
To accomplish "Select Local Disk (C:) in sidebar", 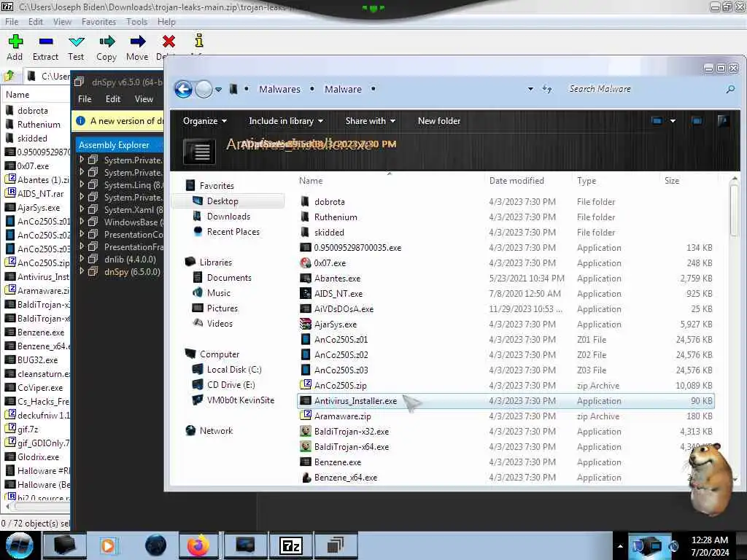I will click(x=234, y=370).
